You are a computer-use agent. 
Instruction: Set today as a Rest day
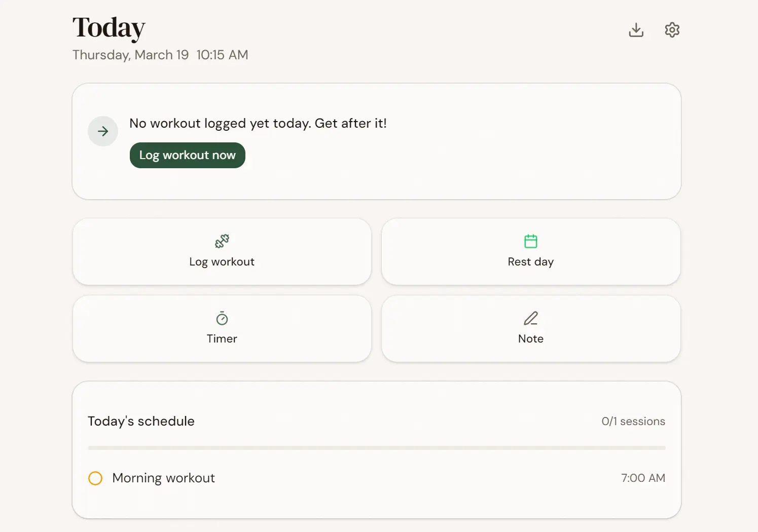pos(530,252)
